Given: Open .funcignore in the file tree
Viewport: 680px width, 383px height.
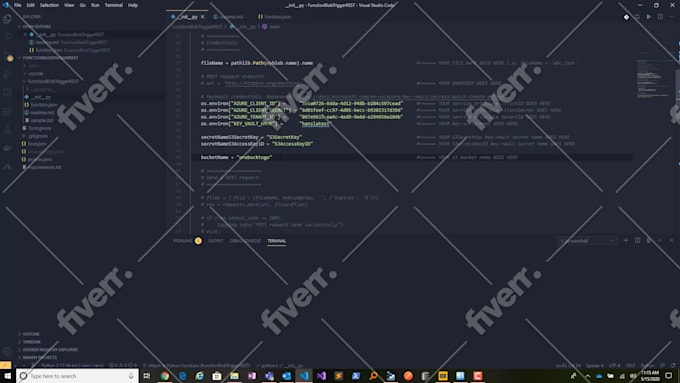Looking at the screenshot, I should tap(39, 128).
